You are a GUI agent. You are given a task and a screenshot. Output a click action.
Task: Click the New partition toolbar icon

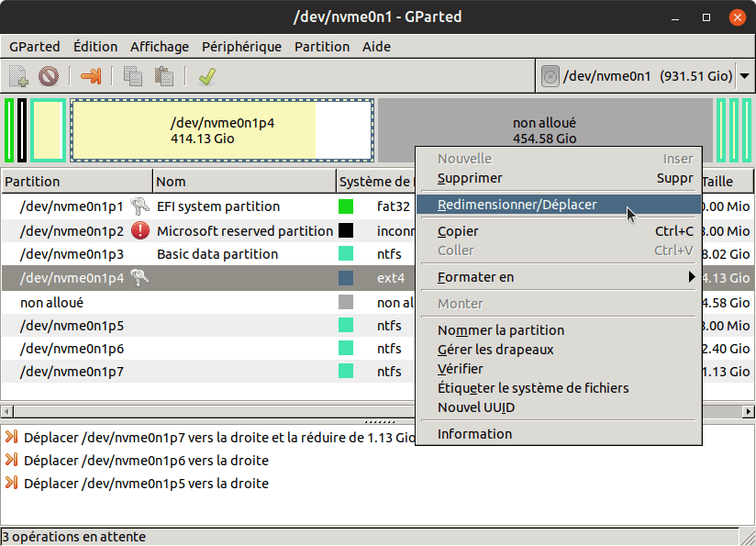19,77
